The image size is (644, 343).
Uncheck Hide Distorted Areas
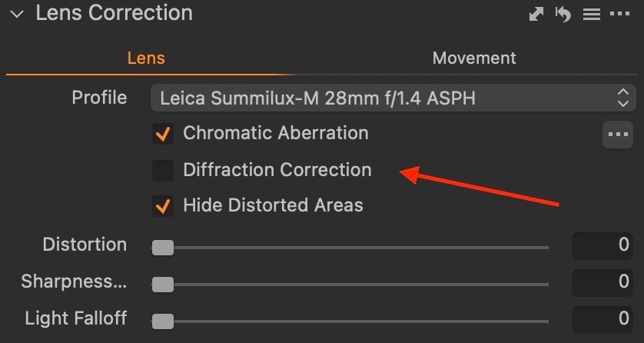163,206
